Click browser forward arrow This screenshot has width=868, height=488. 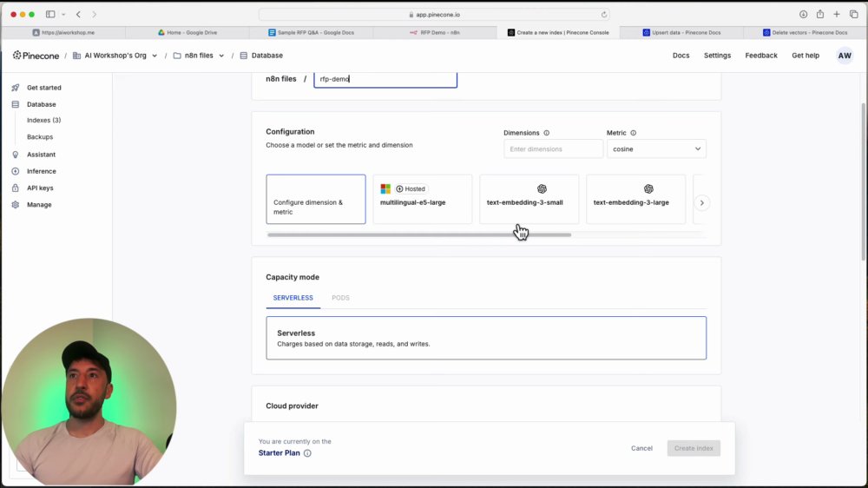[94, 15]
